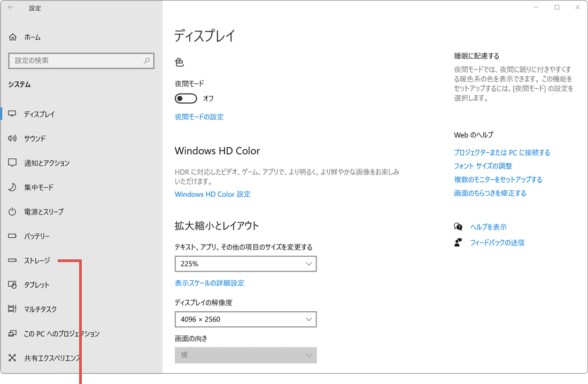Open the ディスプレイの解像度 dropdown
This screenshot has height=384, width=588.
[245, 319]
